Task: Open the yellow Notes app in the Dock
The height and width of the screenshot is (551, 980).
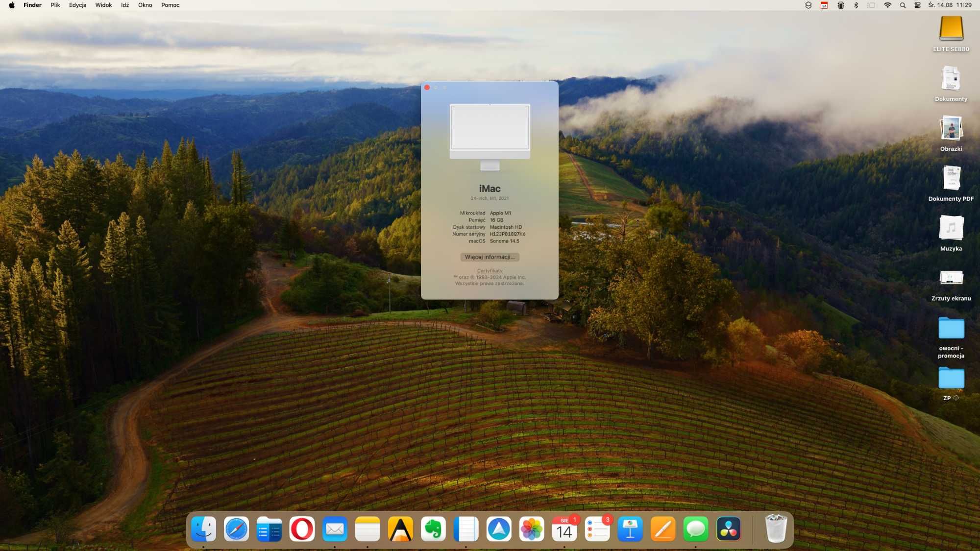Action: pos(367,529)
